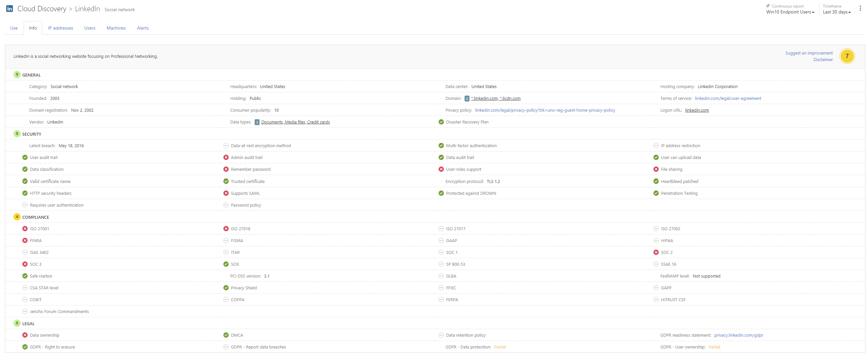
Task: Open the linkedin.com/legal/user-agreement terms link
Action: coord(728,98)
